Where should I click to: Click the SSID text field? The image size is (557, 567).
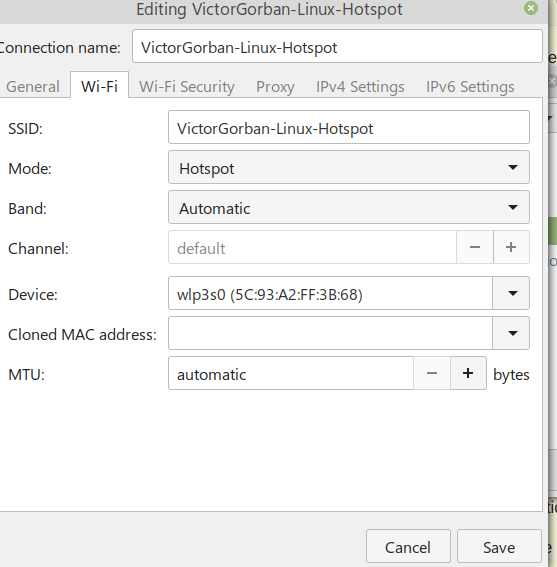tap(349, 127)
